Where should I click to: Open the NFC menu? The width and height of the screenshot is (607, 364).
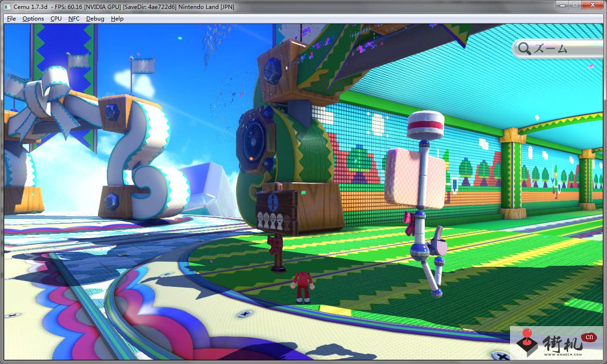pyautogui.click(x=74, y=19)
